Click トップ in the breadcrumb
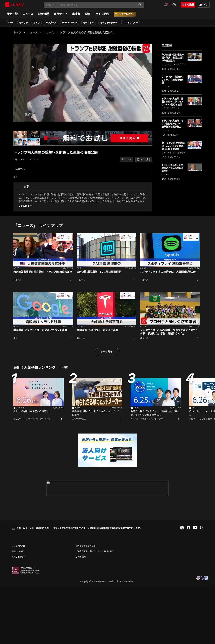 18,32
